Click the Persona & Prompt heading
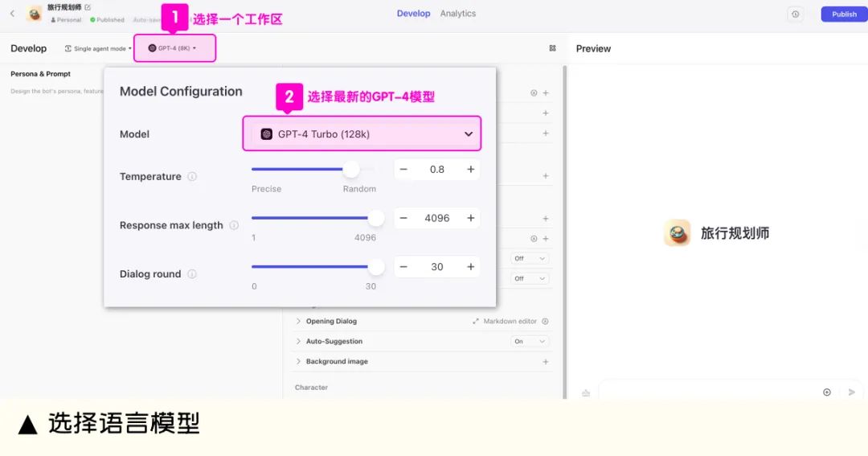Image resolution: width=868 pixels, height=456 pixels. [40, 74]
